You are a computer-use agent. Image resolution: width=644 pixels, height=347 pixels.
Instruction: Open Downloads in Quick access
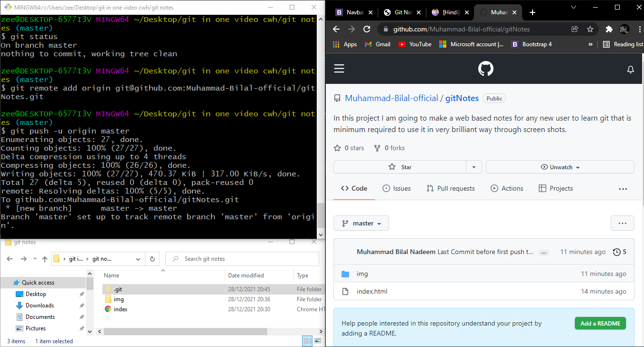(40, 306)
